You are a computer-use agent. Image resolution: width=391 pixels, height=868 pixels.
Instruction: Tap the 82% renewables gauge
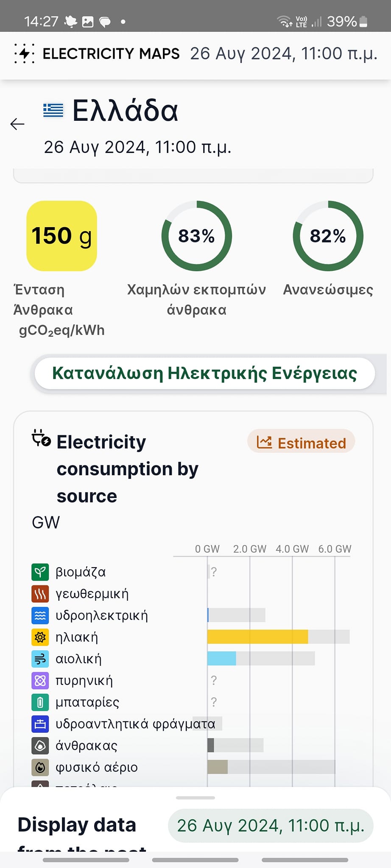click(328, 236)
